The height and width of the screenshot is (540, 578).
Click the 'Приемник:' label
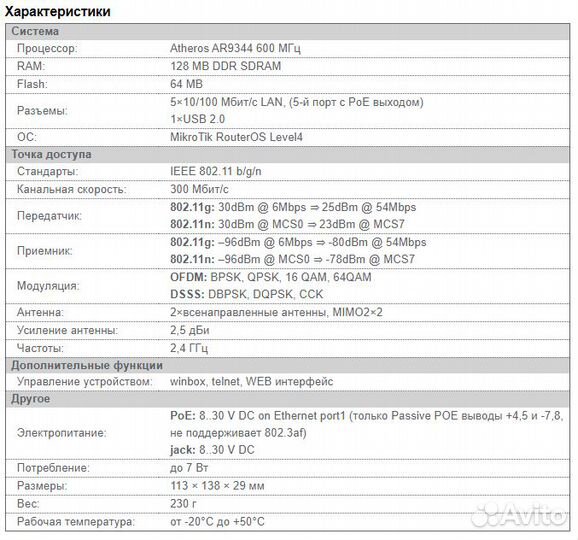point(45,251)
